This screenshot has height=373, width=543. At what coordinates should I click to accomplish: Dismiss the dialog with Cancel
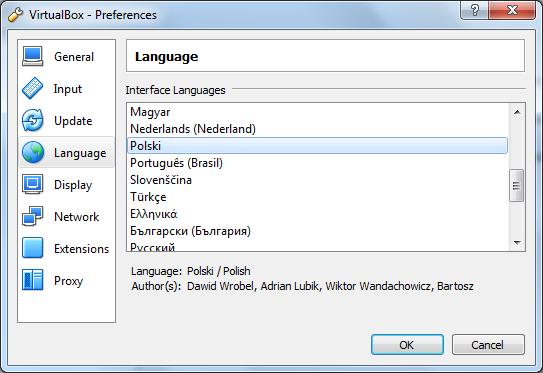click(x=488, y=345)
